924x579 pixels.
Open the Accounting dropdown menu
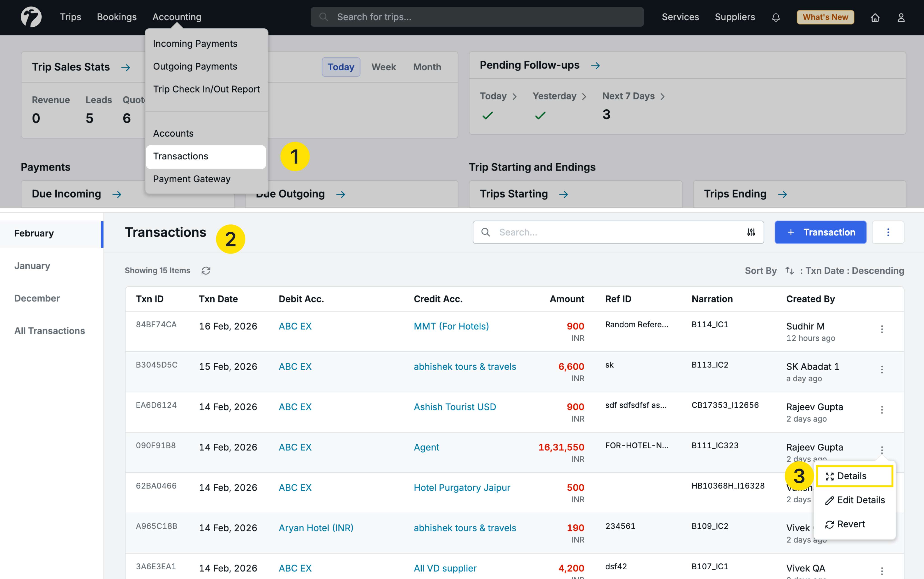click(177, 17)
